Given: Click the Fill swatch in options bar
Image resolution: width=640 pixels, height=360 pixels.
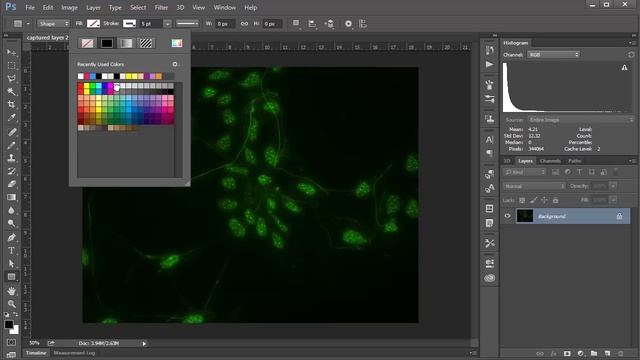Looking at the screenshot, I should coord(93,24).
